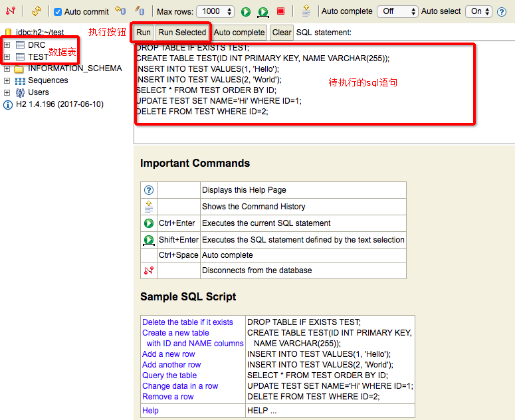Click the info icon next to H2 1.4.196

pos(8,105)
